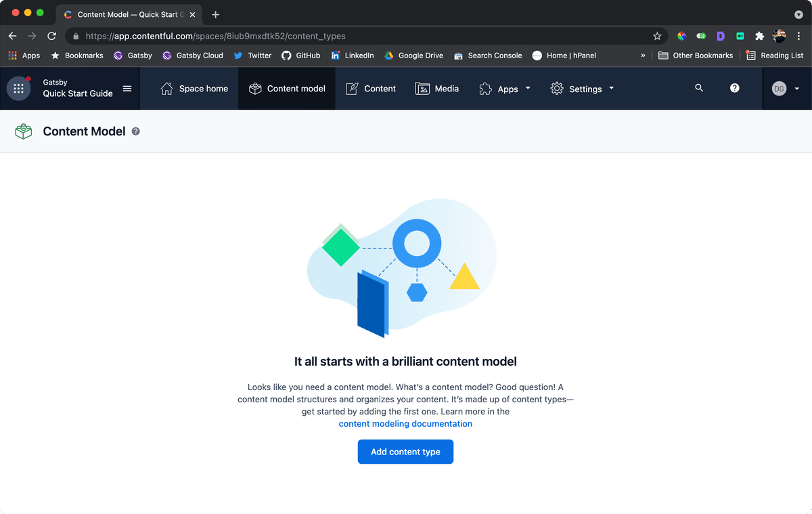The width and height of the screenshot is (812, 514).
Task: Click the help icon next to Content Model heading
Action: click(x=135, y=131)
